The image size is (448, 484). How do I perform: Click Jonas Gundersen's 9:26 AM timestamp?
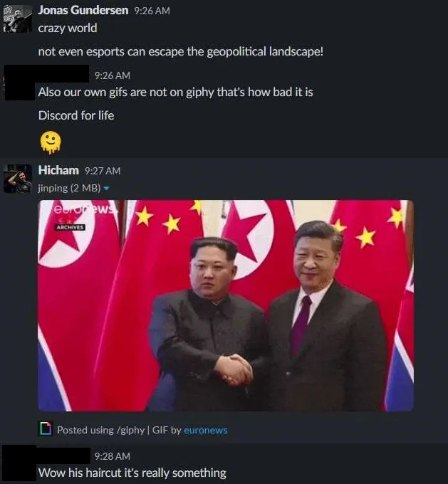point(152,11)
